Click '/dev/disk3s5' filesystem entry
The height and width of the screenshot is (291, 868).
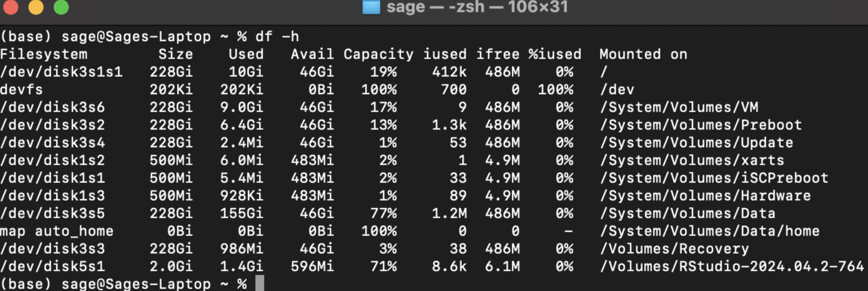click(x=53, y=213)
